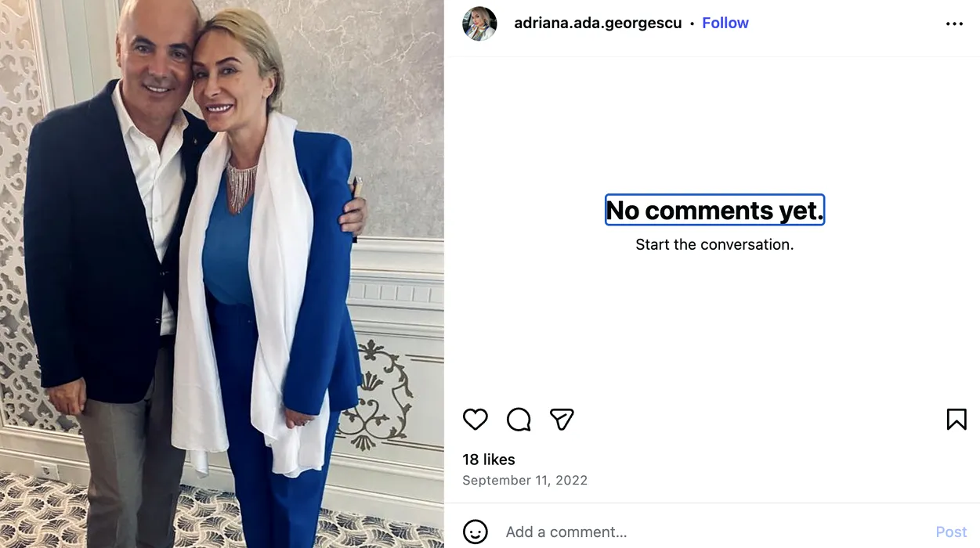Open the adriana.ada.georgescu username link
This screenshot has width=980, height=548.
[597, 23]
